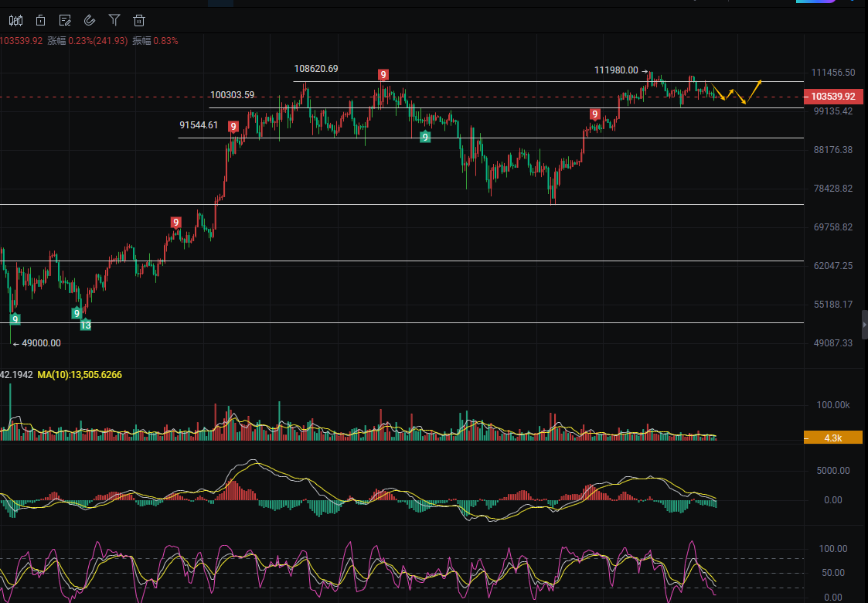
Task: Click 100.00k on the volume axis
Action: pyautogui.click(x=833, y=405)
